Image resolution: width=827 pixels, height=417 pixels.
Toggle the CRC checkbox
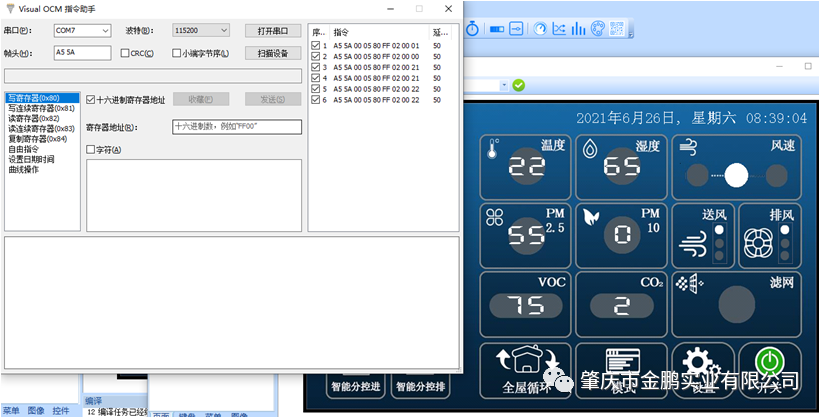(x=125, y=53)
